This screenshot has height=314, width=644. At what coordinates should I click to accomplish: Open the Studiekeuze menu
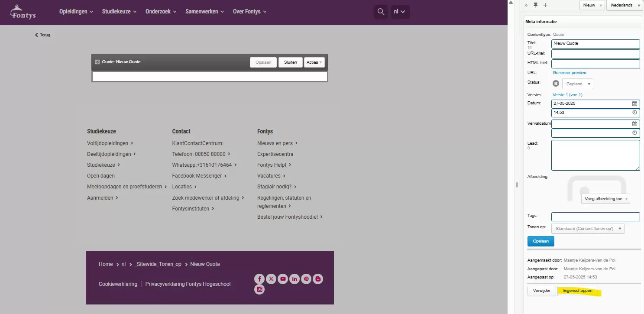120,12
